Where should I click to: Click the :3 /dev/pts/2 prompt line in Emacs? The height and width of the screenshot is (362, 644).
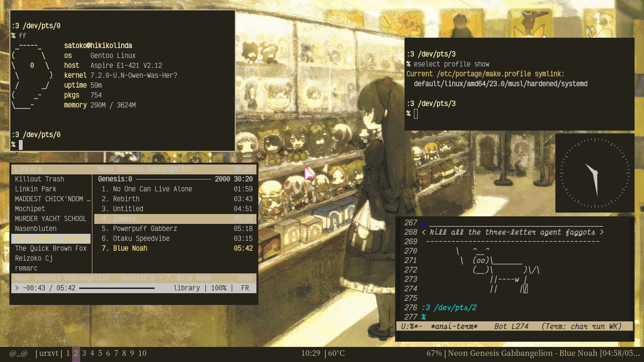click(x=449, y=308)
